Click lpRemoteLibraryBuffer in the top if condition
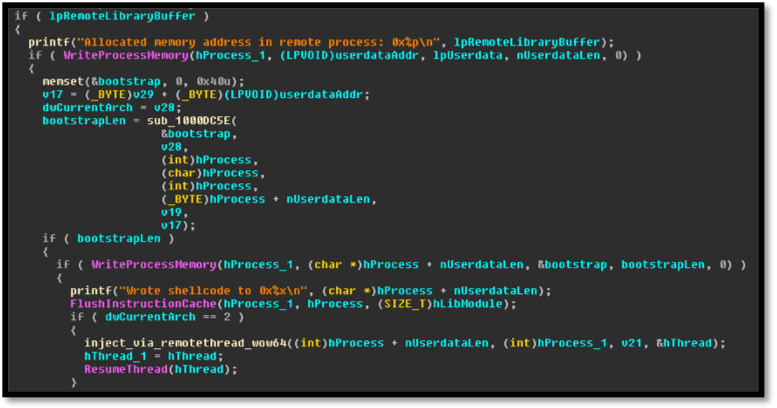Viewport: 777px width, 408px height. [x=122, y=16]
